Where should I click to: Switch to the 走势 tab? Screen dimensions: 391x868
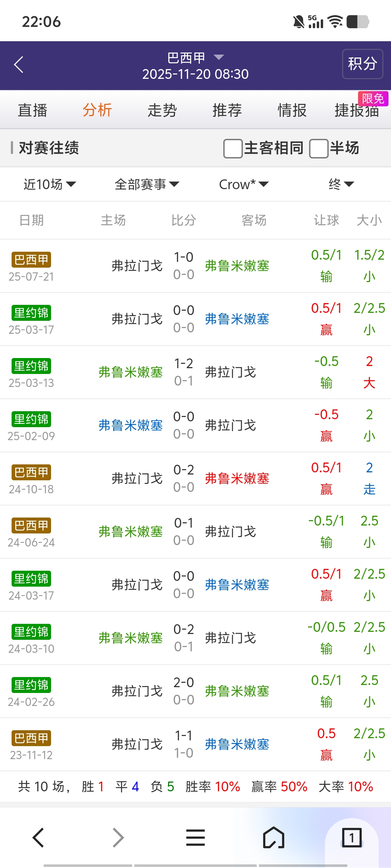[x=162, y=110]
